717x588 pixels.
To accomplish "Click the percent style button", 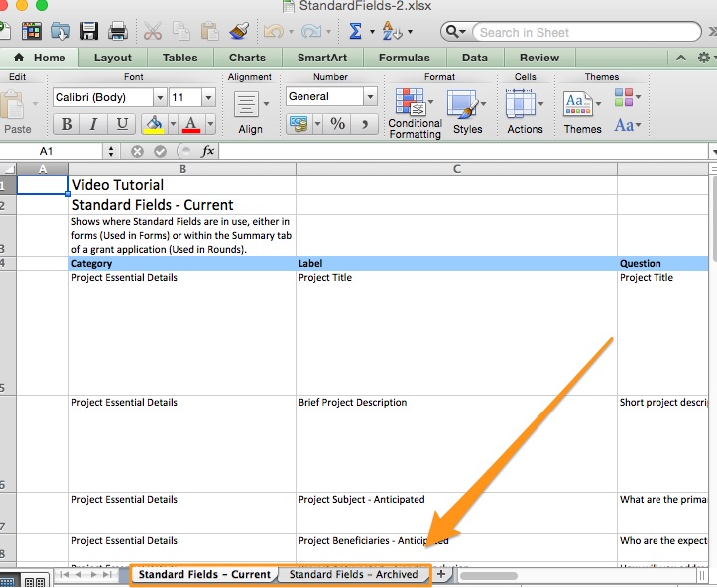I will pos(338,124).
